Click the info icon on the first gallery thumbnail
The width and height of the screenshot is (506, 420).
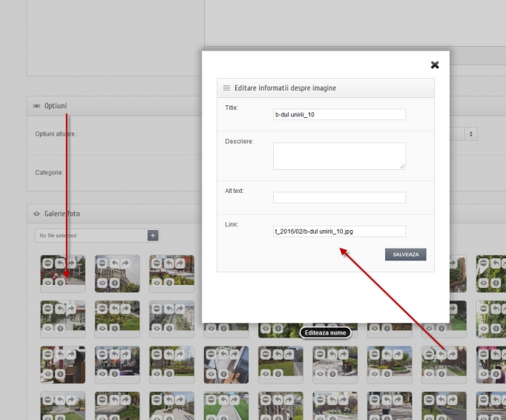(x=59, y=283)
